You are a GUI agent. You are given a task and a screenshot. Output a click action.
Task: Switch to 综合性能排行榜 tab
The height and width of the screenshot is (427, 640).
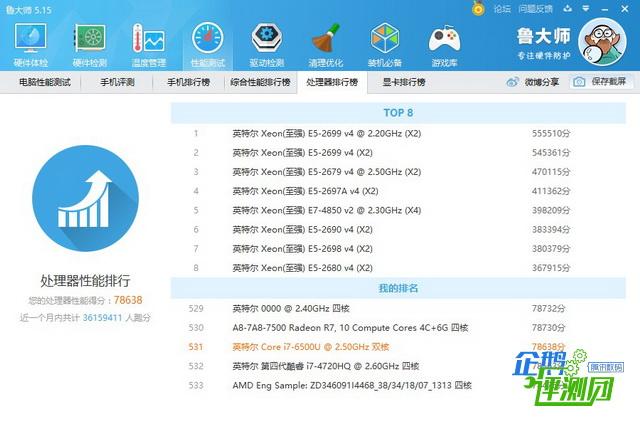coord(260,82)
